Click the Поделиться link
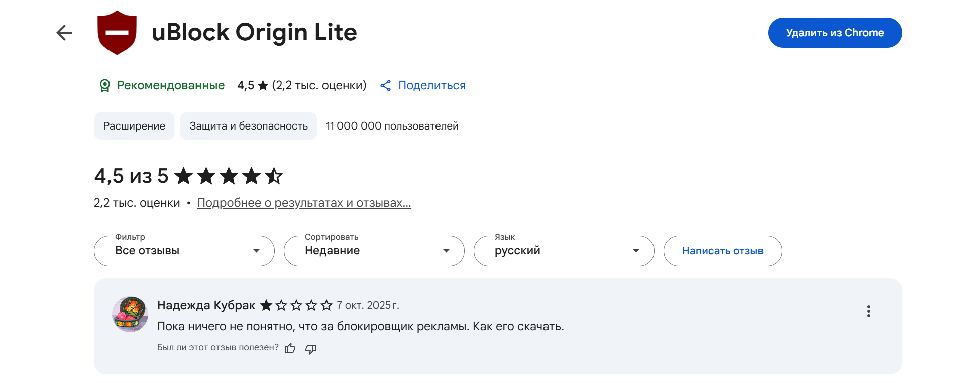The image size is (980, 383). click(431, 86)
